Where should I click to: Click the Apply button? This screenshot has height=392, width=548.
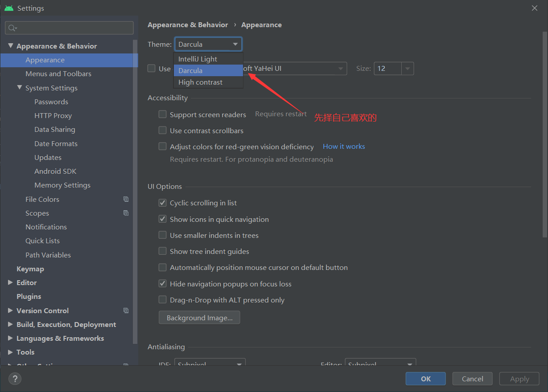519,379
